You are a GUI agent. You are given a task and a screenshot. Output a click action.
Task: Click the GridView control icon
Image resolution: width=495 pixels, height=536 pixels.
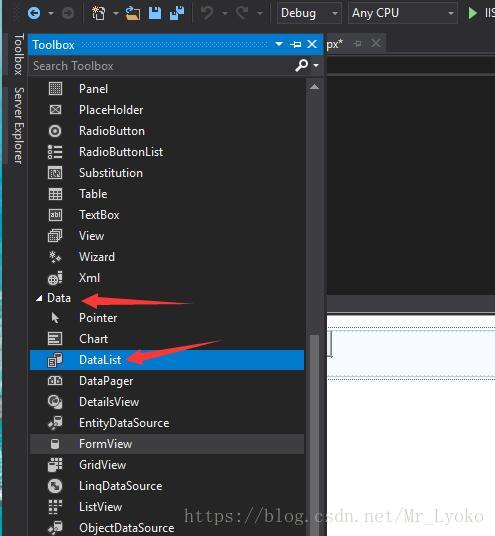coord(55,465)
